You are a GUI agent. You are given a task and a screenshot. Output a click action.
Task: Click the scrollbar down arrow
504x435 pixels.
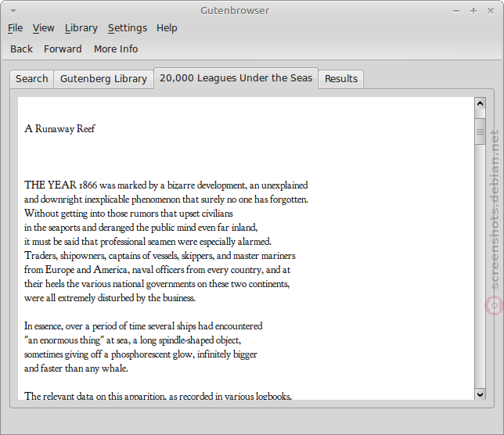pos(480,394)
